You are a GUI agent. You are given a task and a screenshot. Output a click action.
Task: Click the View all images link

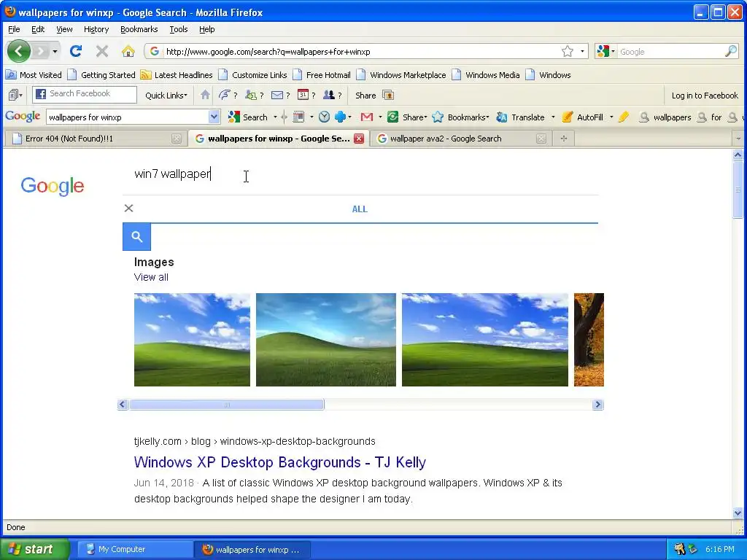tap(151, 277)
